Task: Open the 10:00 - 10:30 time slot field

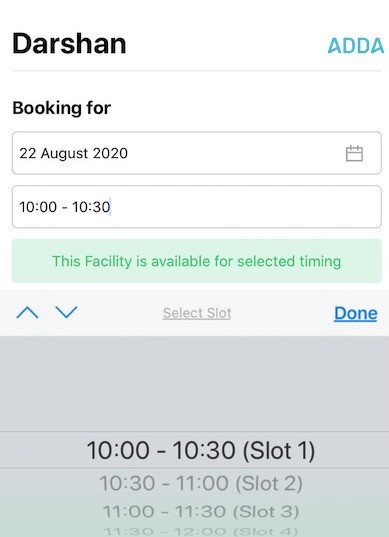Action: (197, 207)
